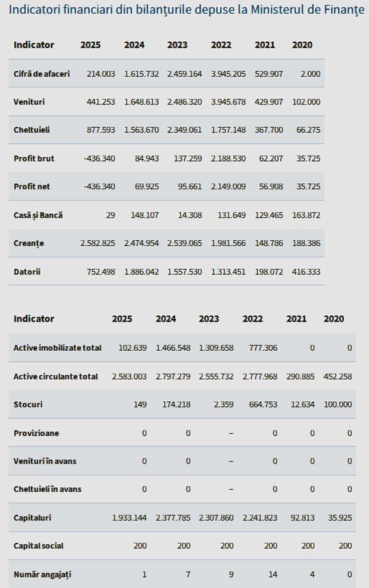Click the page heading about Ministerul de Finanțe
The height and width of the screenshot is (588, 369).
(186, 10)
